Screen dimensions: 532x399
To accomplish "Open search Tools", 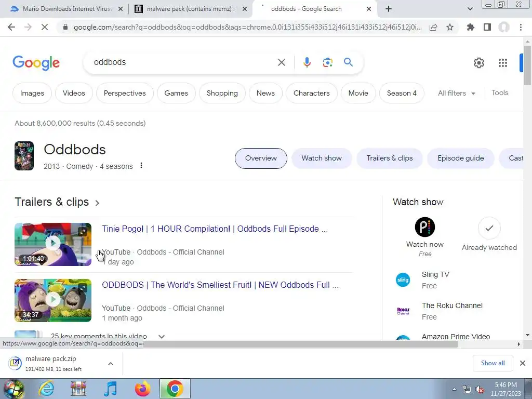I will [500, 92].
